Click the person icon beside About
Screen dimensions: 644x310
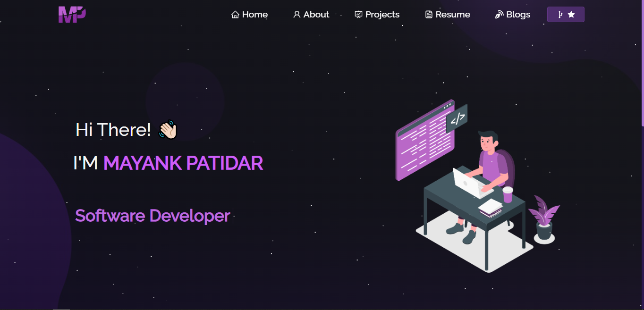(297, 15)
